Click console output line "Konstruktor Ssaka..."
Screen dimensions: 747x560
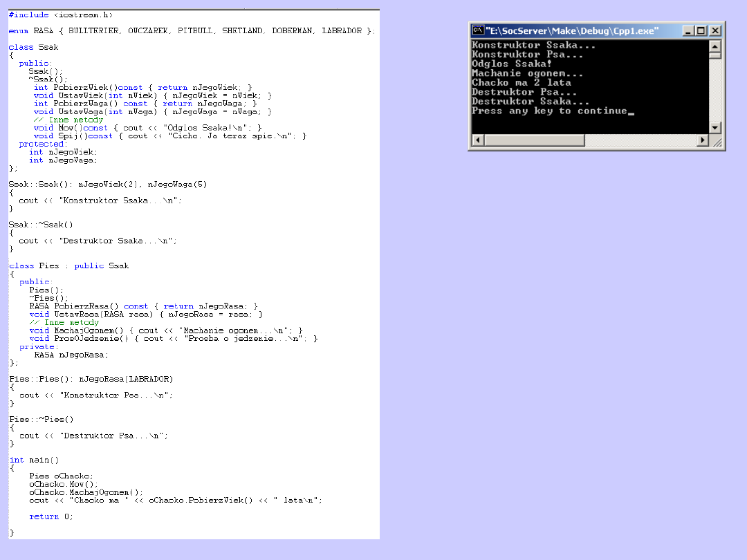click(x=533, y=45)
